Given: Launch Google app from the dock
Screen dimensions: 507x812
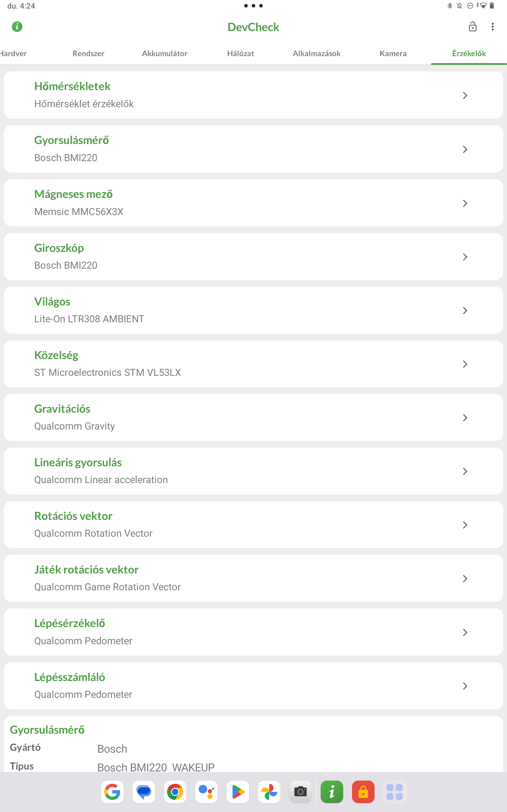Looking at the screenshot, I should tap(112, 791).
